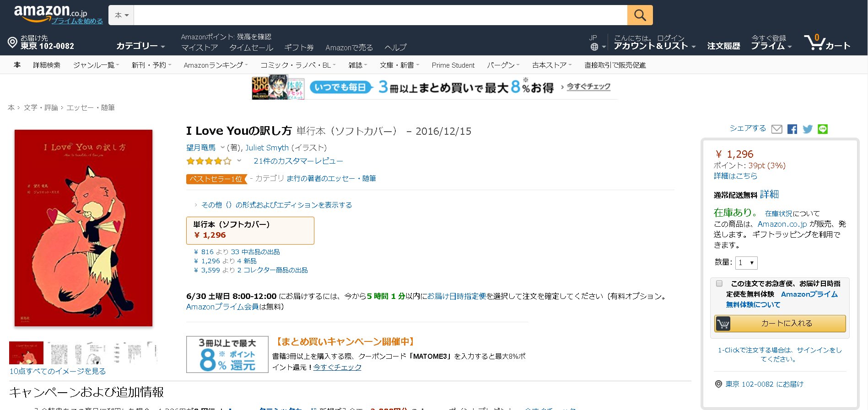Share on Twitter bird icon
Screen dimensions: 868x410
coord(808,129)
